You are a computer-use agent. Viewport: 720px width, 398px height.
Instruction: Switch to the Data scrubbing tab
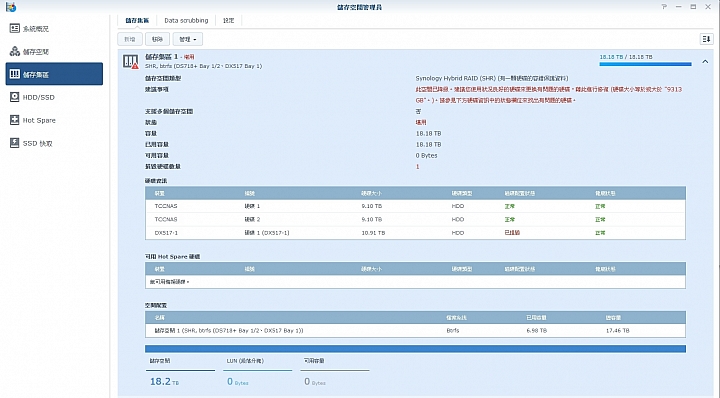pos(186,21)
